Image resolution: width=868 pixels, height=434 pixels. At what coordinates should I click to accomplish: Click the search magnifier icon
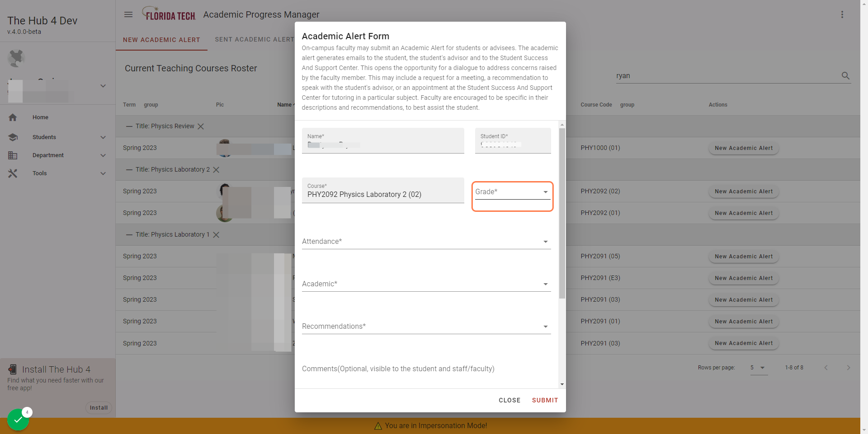pos(845,76)
